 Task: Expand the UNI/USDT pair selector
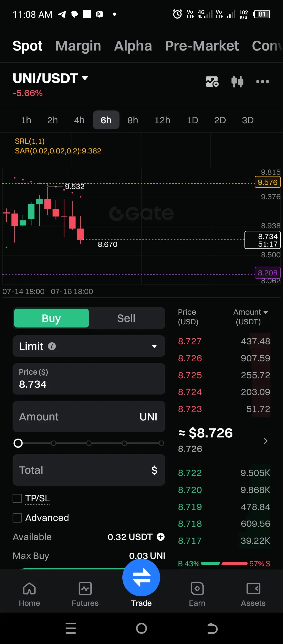click(50, 78)
